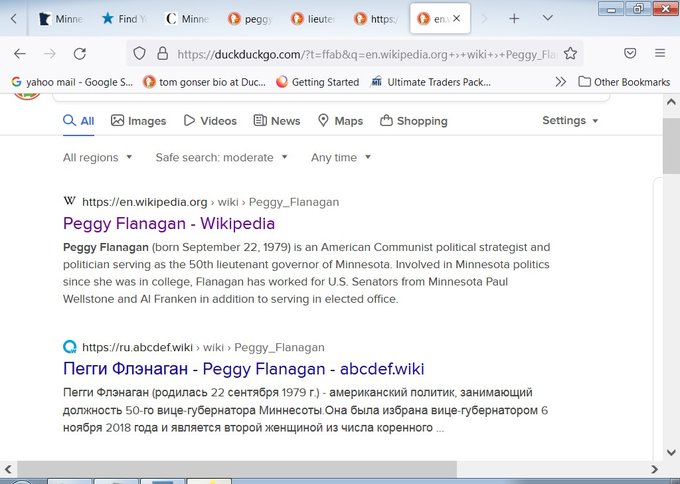Switch to the first Minne tab
Screen dimensions: 680x484
[61, 19]
